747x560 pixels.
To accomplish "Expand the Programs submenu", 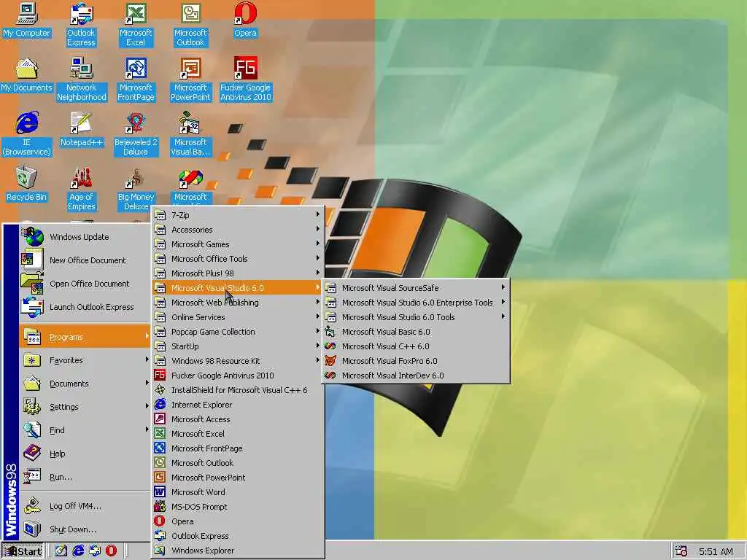I will (85, 337).
